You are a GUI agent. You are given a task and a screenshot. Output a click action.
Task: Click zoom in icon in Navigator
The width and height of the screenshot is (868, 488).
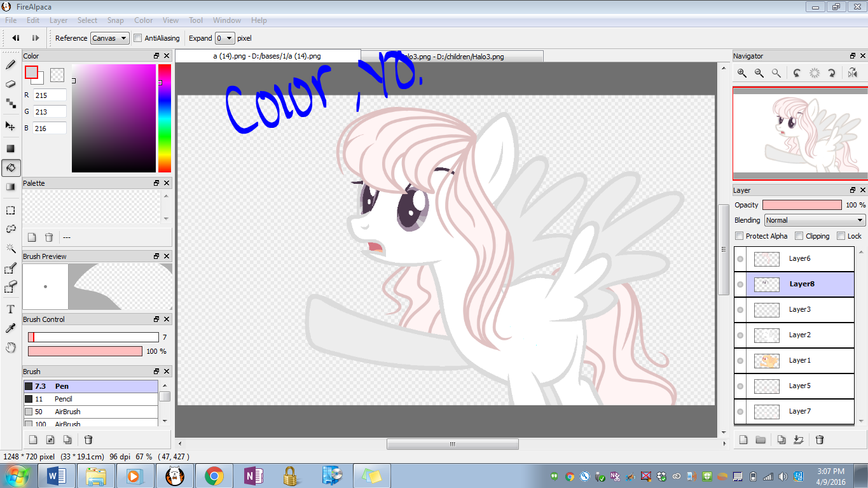coord(742,73)
